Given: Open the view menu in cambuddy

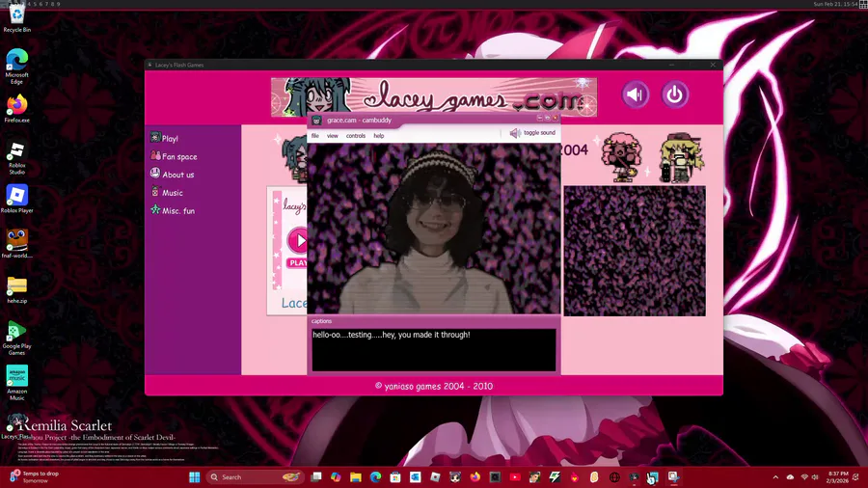Looking at the screenshot, I should pos(332,136).
